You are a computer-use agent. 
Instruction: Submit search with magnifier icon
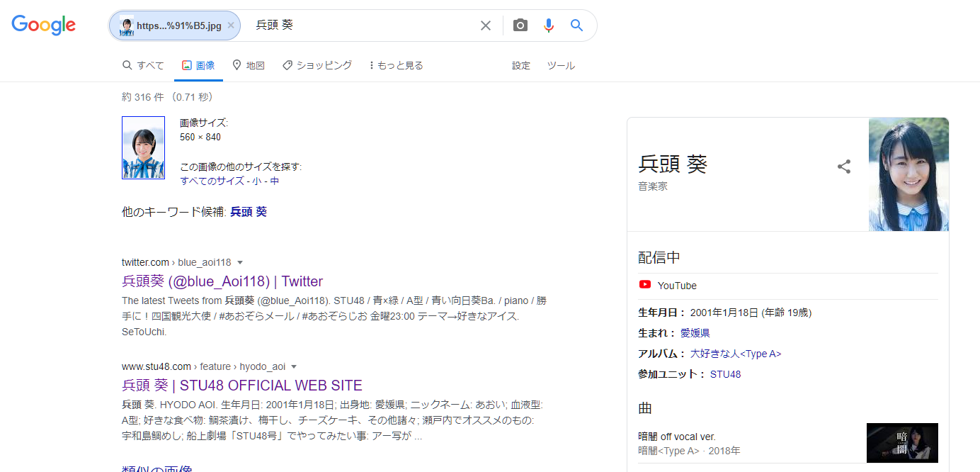[577, 26]
